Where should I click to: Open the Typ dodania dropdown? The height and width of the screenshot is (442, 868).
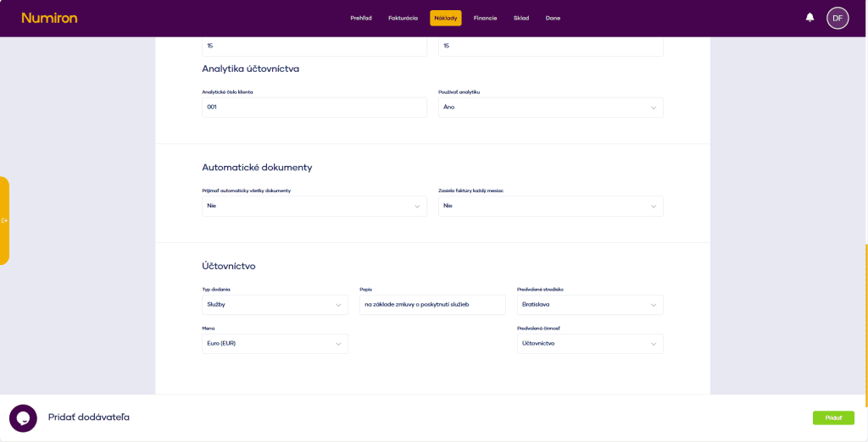(x=275, y=305)
